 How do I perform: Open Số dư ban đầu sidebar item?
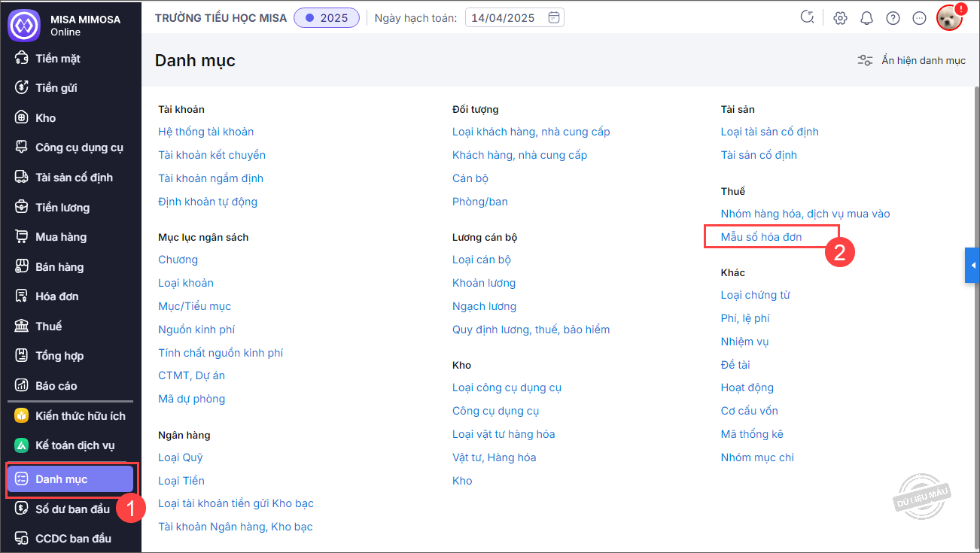point(72,509)
